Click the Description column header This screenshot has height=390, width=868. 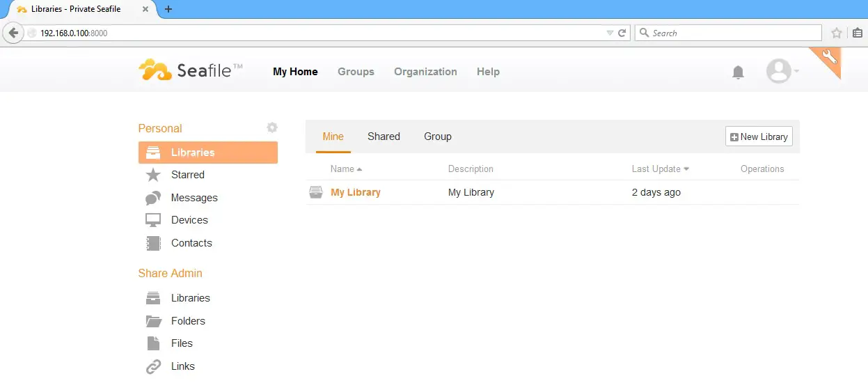(x=471, y=169)
